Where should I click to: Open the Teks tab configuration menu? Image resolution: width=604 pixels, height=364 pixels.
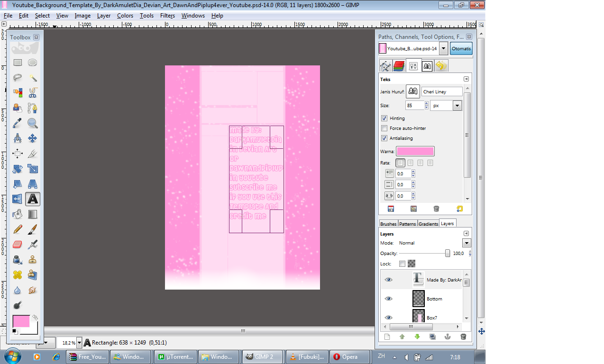[x=466, y=79]
